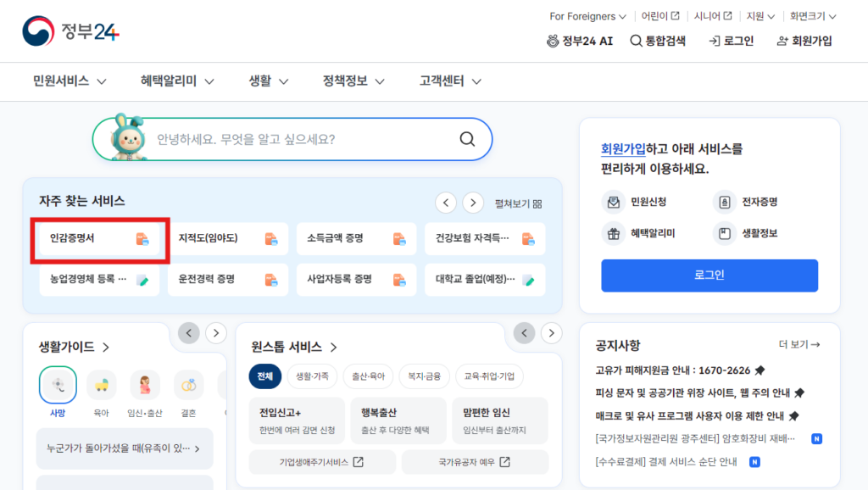The width and height of the screenshot is (868, 490).
Task: Go to previous 생활가이드 slide
Action: click(189, 333)
